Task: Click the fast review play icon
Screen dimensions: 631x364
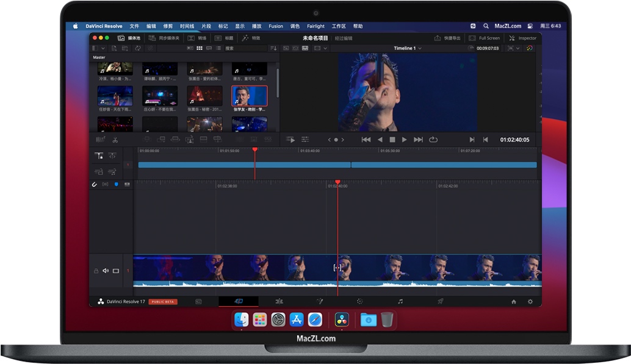Action: [x=290, y=140]
